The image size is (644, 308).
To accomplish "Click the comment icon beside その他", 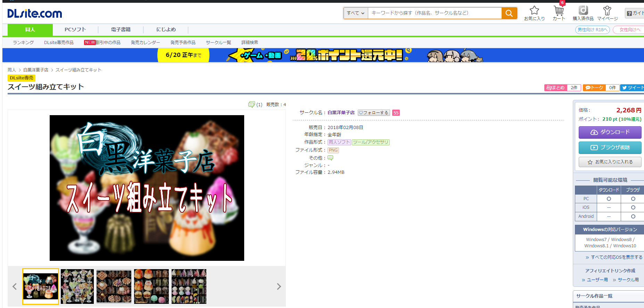I will pyautogui.click(x=330, y=158).
